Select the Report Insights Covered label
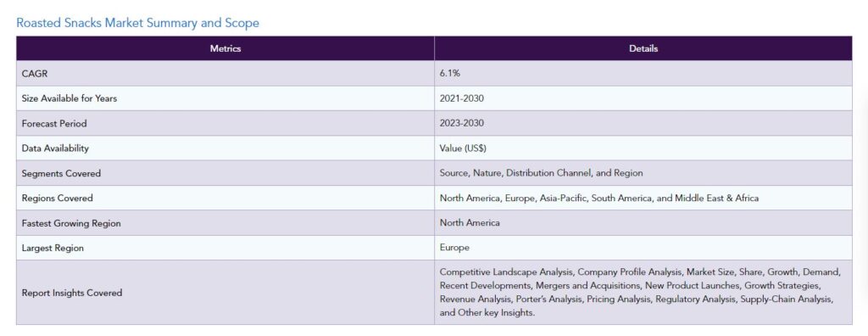Image resolution: width=868 pixels, height=336 pixels. coord(72,293)
